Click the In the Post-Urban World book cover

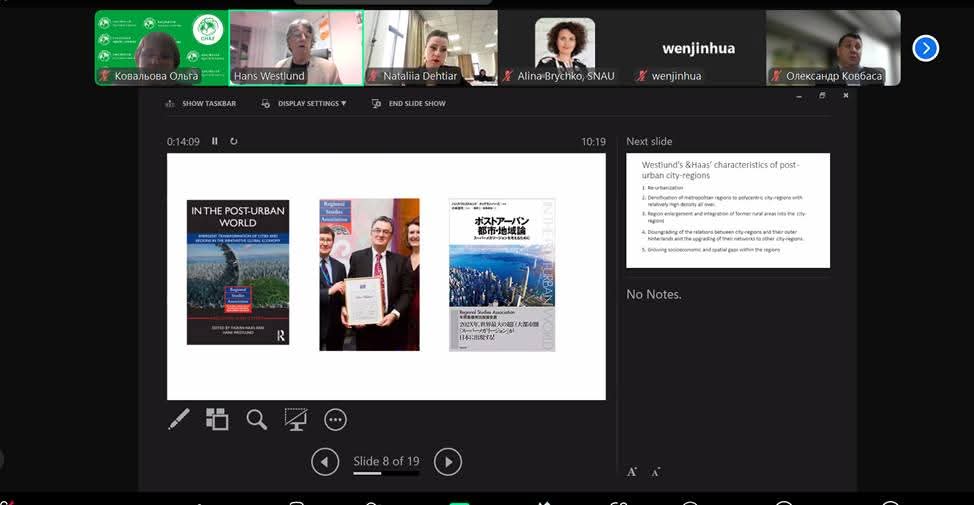point(238,272)
